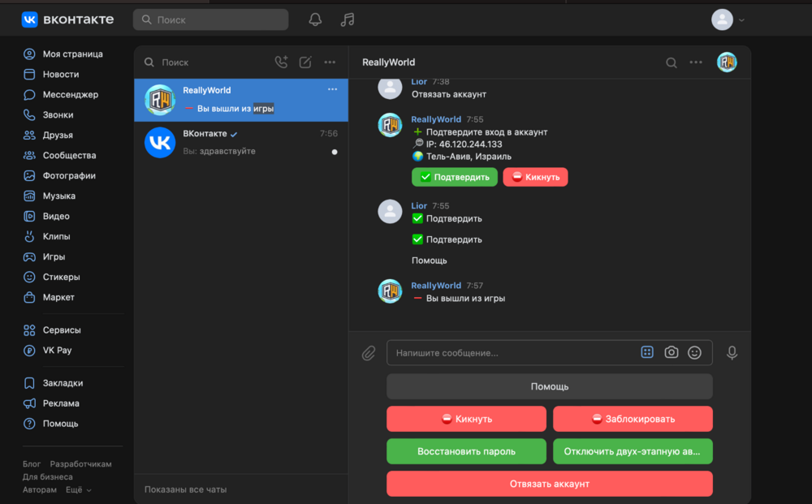
Task: Open the music note icon in header
Action: 347,19
